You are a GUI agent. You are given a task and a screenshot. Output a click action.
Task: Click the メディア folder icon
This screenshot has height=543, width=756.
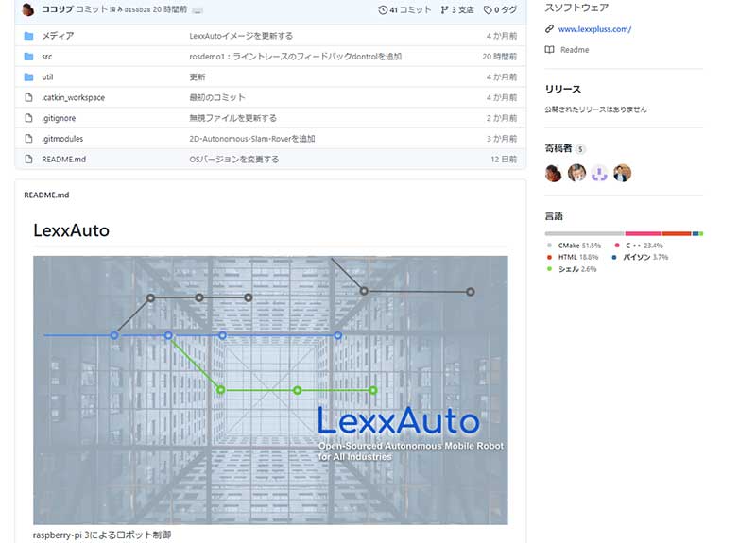(x=28, y=36)
